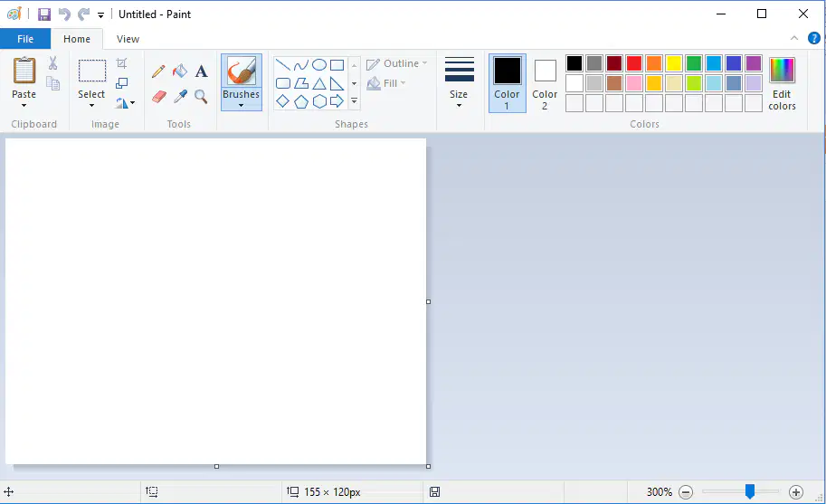Click the zoom out minus button
The image size is (826, 504).
pyautogui.click(x=686, y=492)
